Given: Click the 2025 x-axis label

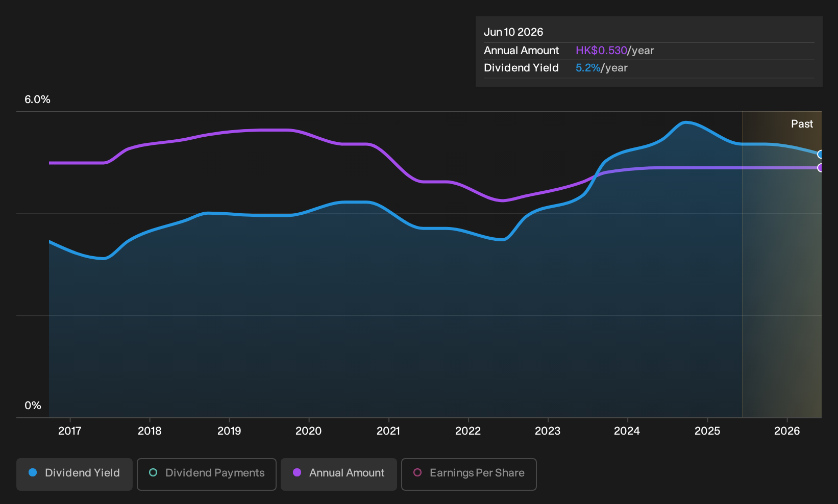Looking at the screenshot, I should coord(707,431).
